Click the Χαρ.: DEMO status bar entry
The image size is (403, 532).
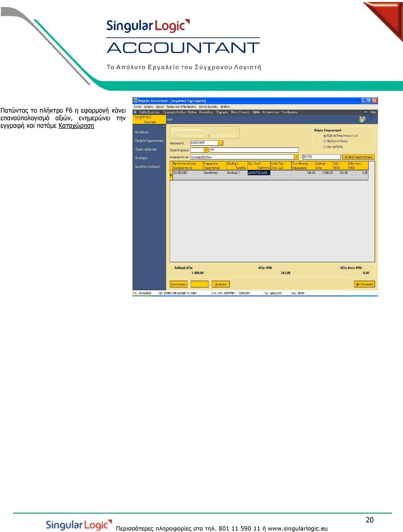[298, 293]
